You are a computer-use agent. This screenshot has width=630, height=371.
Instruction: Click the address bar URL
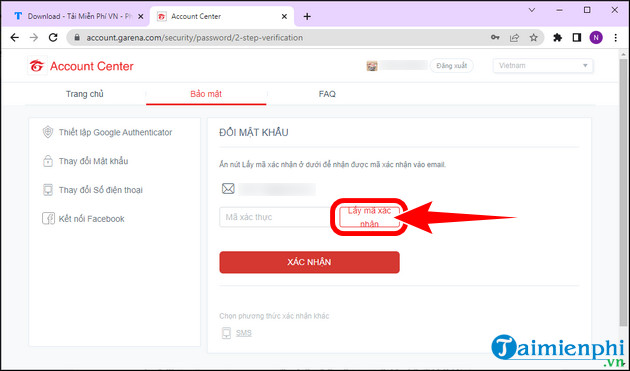(x=195, y=38)
